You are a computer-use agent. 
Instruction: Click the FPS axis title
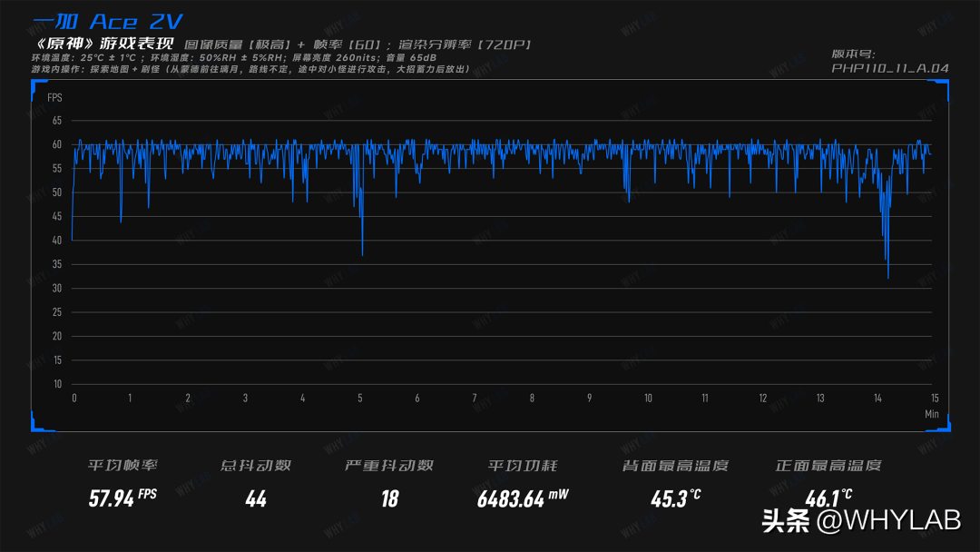55,97
